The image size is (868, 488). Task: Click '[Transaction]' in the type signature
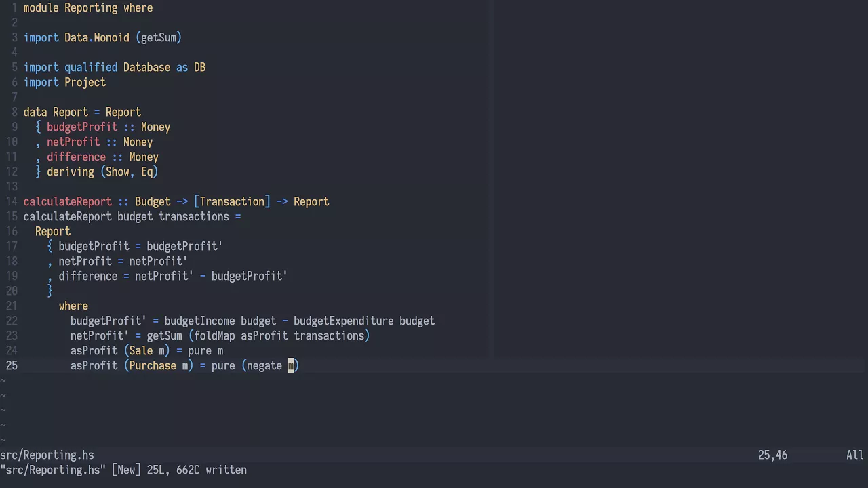[x=232, y=202]
